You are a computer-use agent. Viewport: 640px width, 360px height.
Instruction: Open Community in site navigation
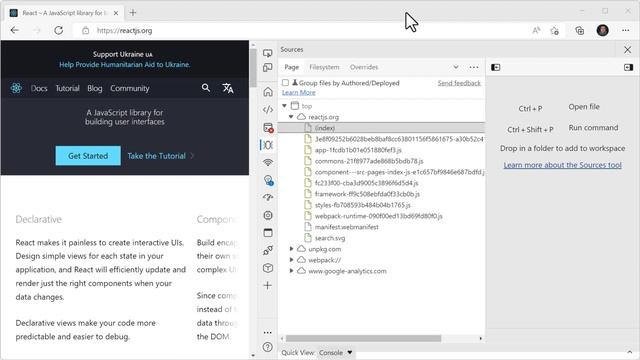pyautogui.click(x=130, y=88)
